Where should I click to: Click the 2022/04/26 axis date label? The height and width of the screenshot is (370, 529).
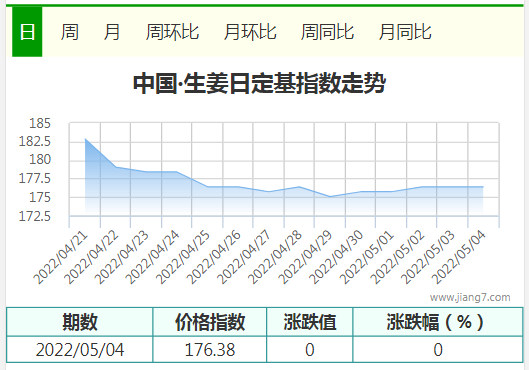(x=214, y=258)
